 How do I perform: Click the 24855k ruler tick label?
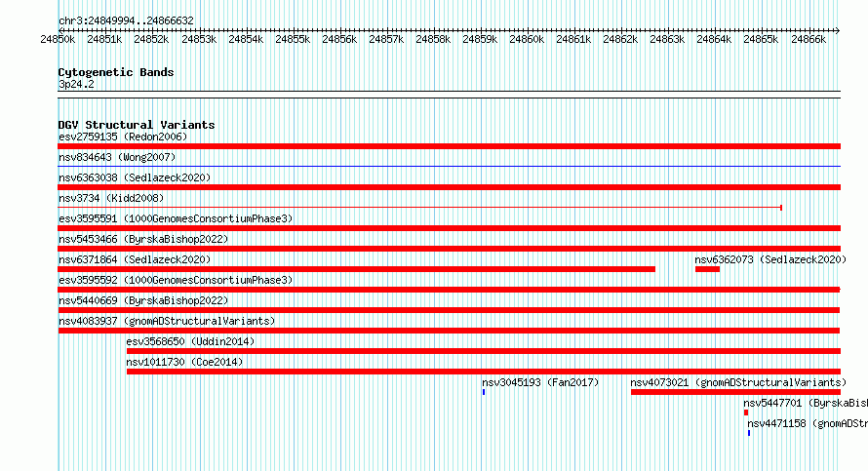pyautogui.click(x=293, y=39)
